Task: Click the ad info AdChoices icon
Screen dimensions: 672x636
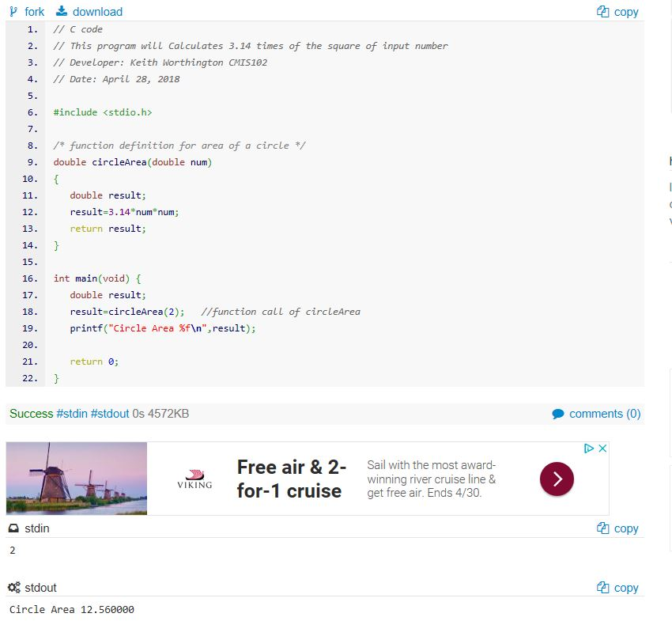Action: (589, 449)
